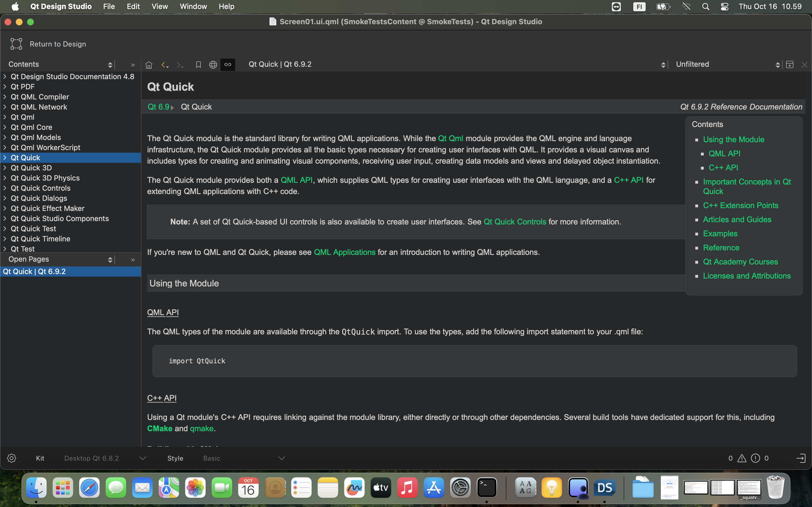
Task: Follow the QML Applications link
Action: [x=345, y=252]
